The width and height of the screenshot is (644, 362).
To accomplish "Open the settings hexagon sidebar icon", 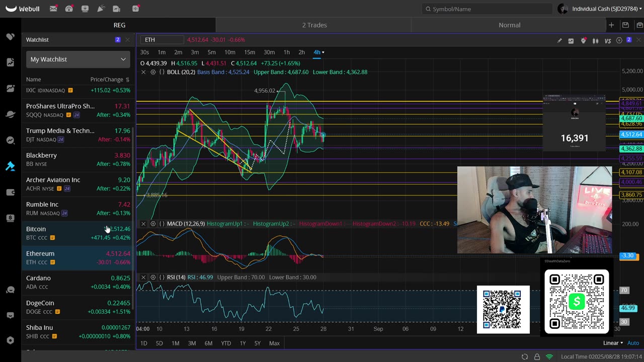I will [x=10, y=340].
